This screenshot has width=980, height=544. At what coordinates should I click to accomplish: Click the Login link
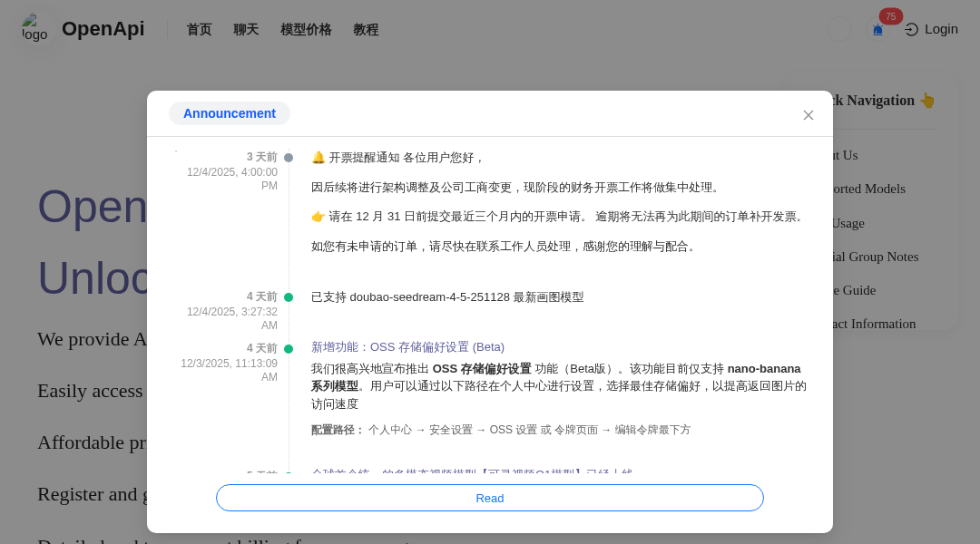[x=941, y=29]
